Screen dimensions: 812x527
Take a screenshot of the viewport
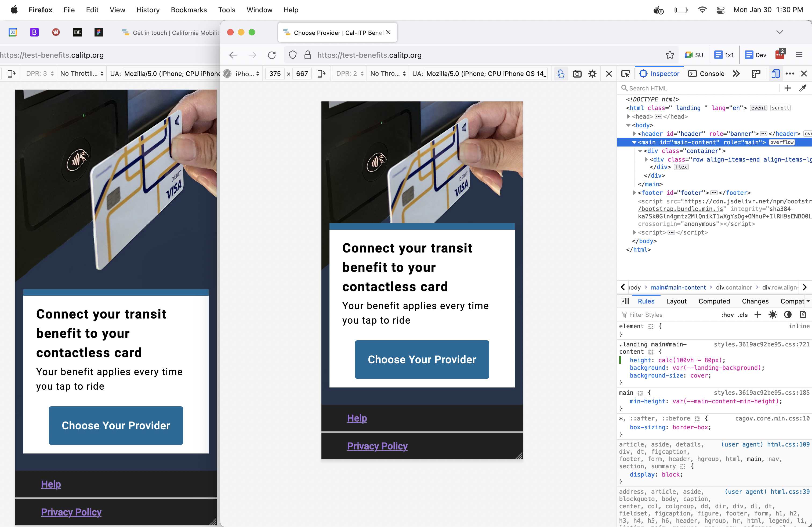(x=577, y=74)
